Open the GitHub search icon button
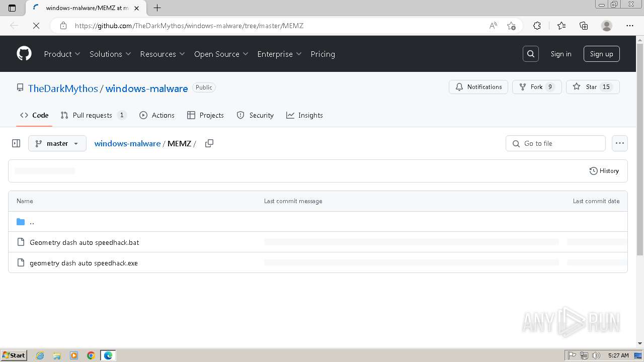644x362 pixels. click(x=531, y=54)
